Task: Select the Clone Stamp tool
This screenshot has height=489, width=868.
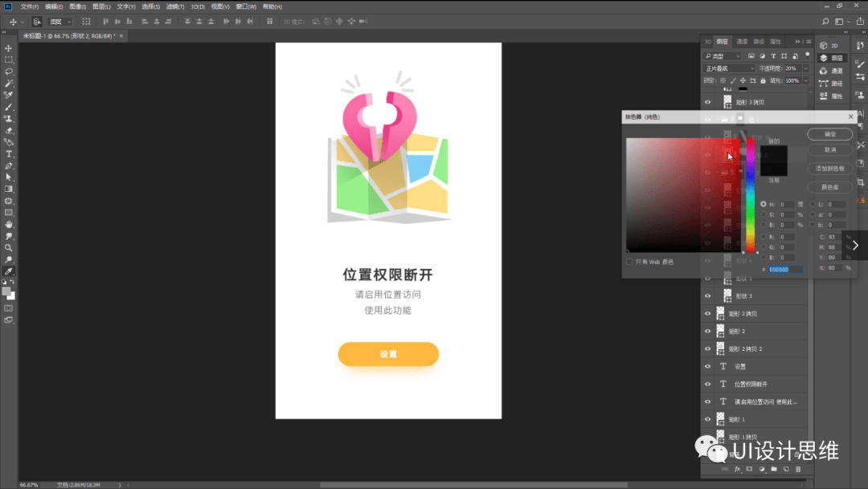Action: tap(8, 119)
